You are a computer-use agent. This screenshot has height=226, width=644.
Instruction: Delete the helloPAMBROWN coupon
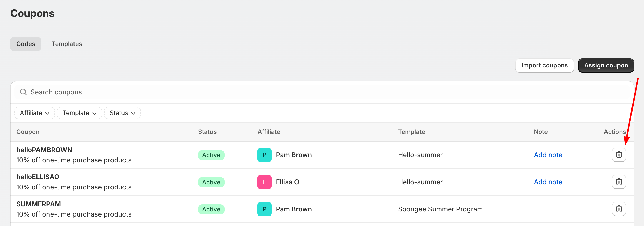tap(619, 155)
